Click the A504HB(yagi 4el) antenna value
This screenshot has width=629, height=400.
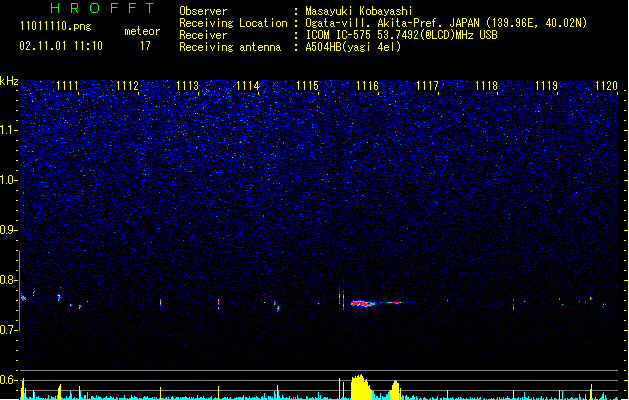pyautogui.click(x=353, y=47)
